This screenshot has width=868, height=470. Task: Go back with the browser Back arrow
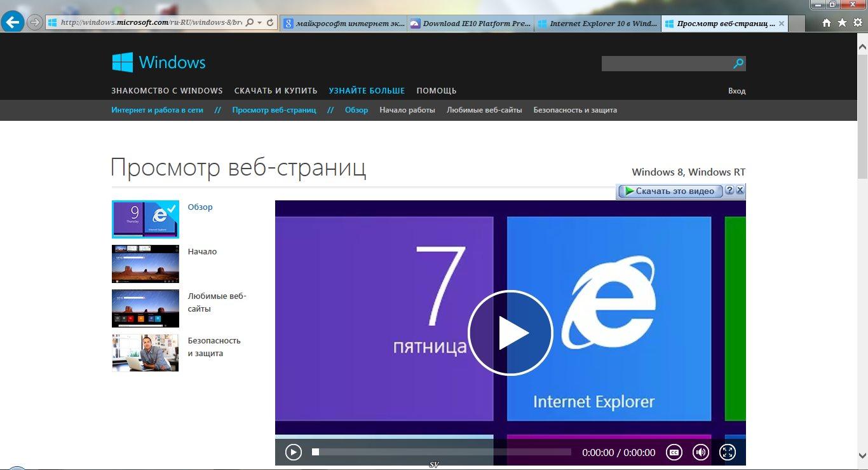(13, 22)
